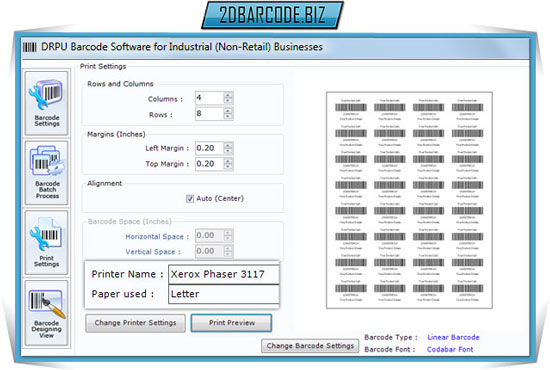Click the Change Barcode Settings button
The image size is (550, 370).
tap(310, 346)
